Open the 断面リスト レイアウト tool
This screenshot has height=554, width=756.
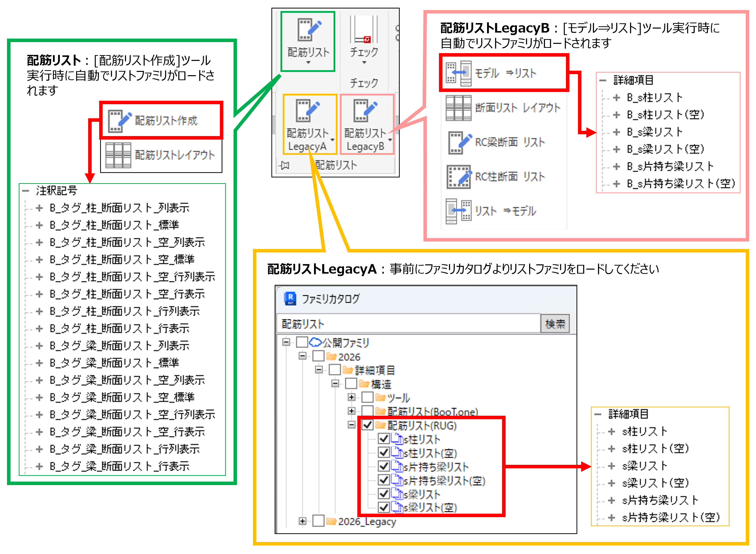pos(503,108)
